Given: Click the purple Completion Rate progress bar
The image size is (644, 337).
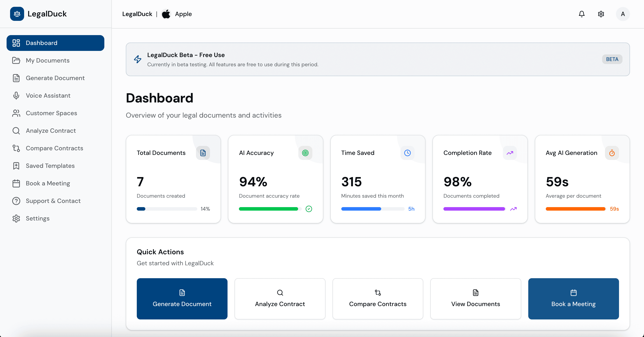Looking at the screenshot, I should [475, 209].
